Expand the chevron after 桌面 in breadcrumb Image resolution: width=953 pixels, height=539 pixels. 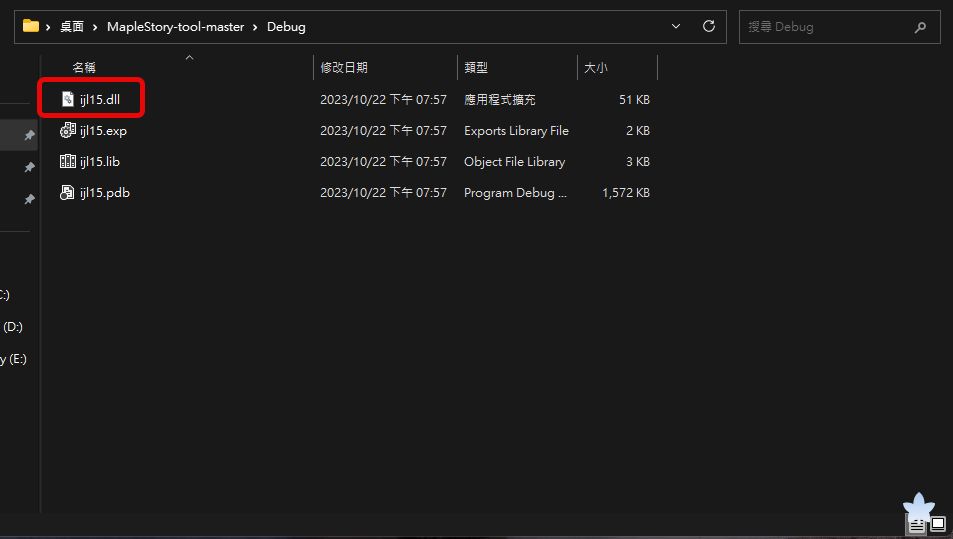(95, 27)
